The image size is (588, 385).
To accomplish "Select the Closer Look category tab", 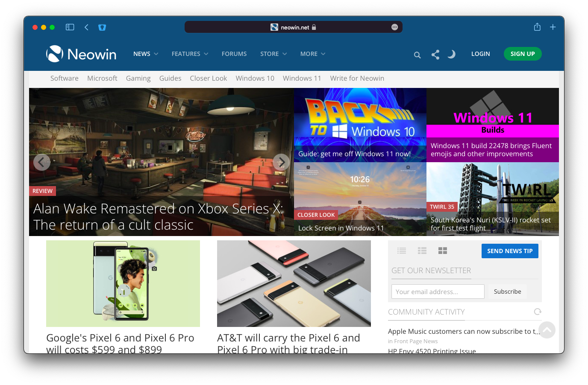I will [x=209, y=78].
